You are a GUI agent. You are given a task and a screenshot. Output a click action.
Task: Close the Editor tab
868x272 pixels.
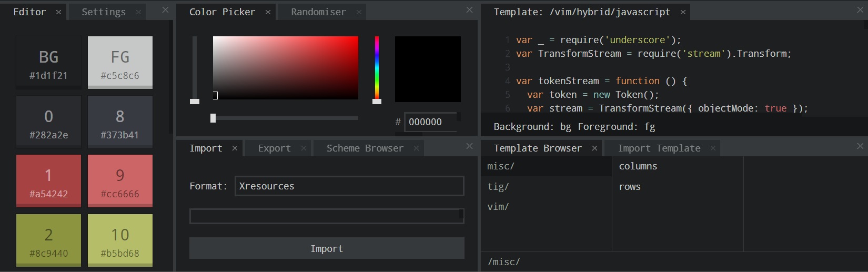click(x=58, y=12)
